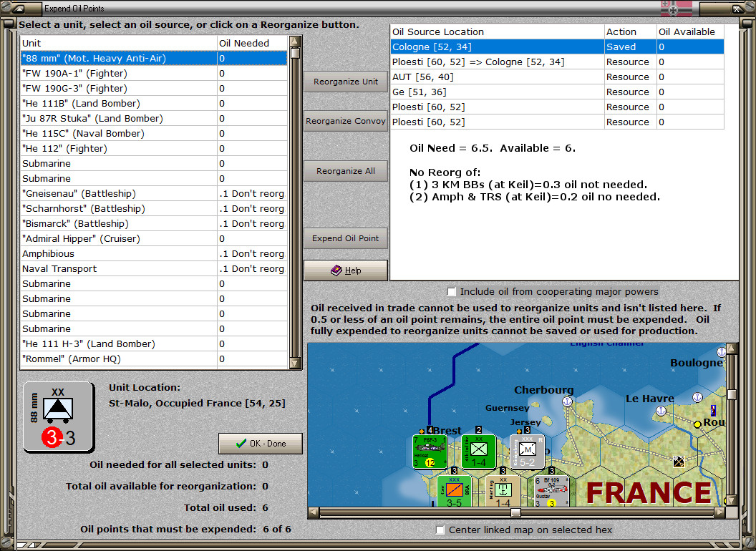Image resolution: width=756 pixels, height=551 pixels.
Task: Click the window control at title bar left
Action: pyautogui.click(x=19, y=8)
